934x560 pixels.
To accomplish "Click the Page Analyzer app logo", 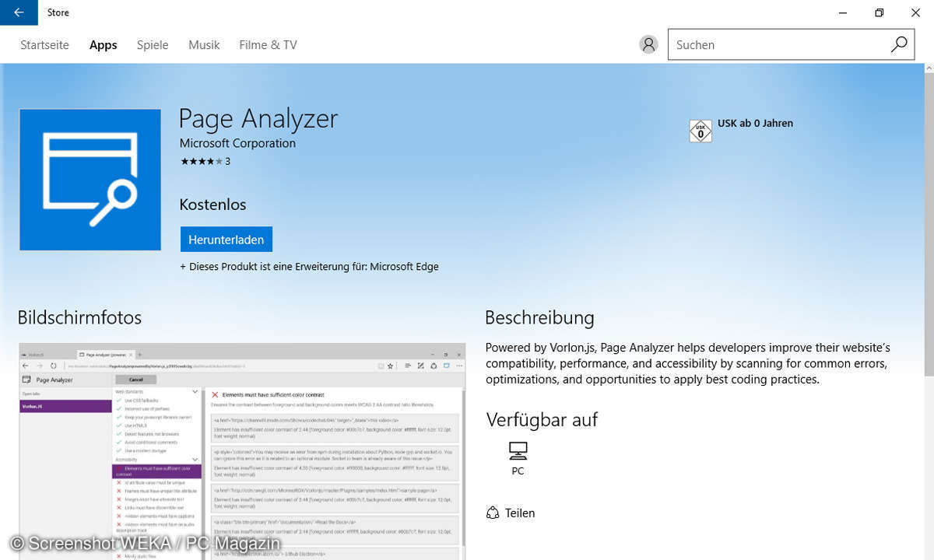I will click(x=90, y=180).
